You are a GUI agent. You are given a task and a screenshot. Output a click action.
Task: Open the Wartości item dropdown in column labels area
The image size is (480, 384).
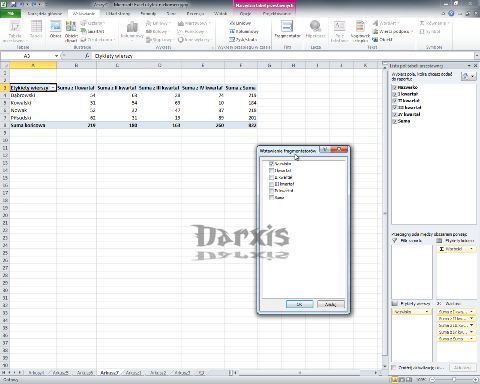click(471, 249)
